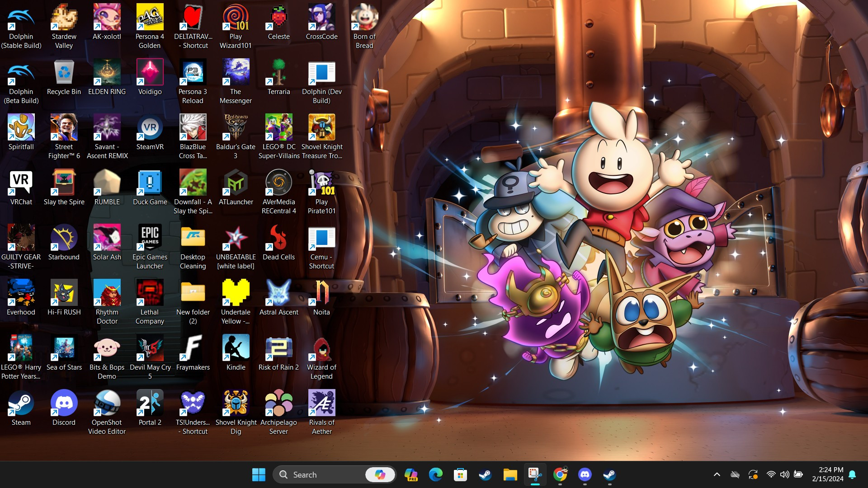The width and height of the screenshot is (868, 488).
Task: Select the CrossCode desktop shortcut
Action: point(321,22)
